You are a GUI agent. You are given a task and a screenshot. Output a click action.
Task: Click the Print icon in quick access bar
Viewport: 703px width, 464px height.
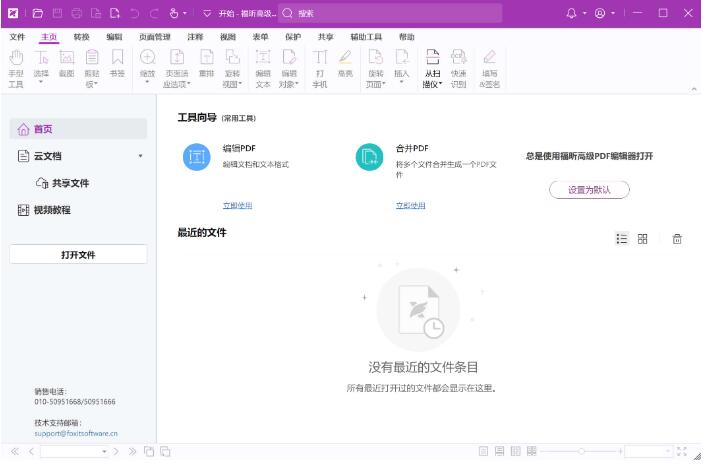click(x=77, y=13)
